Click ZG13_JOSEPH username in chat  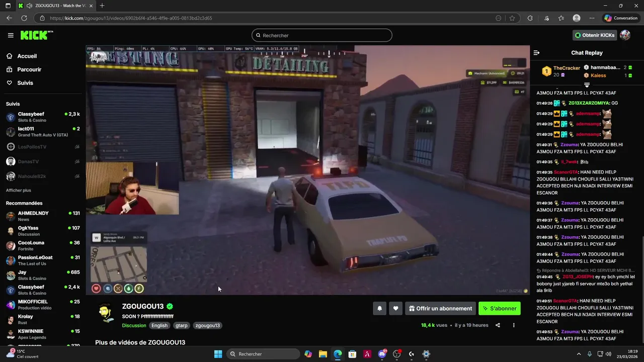578,277
